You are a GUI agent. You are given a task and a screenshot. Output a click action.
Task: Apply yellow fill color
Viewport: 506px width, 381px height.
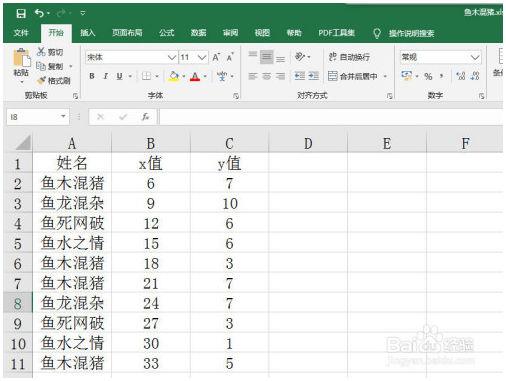[174, 76]
